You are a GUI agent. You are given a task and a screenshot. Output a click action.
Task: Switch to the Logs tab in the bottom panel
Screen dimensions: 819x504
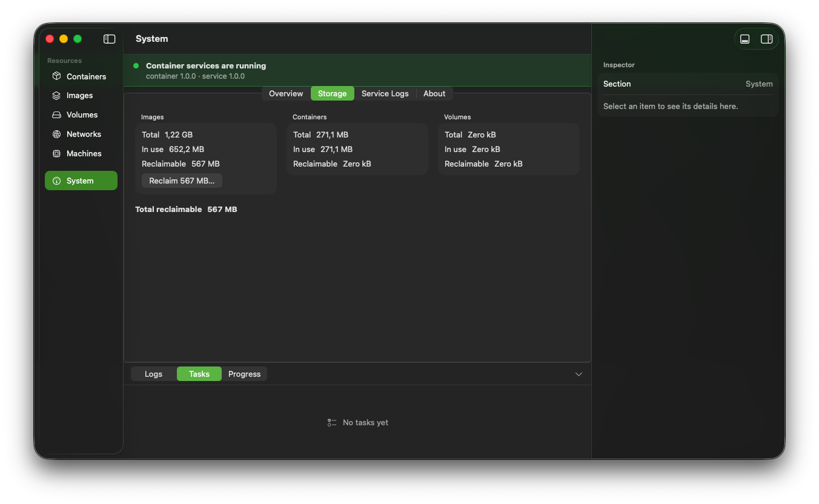154,374
